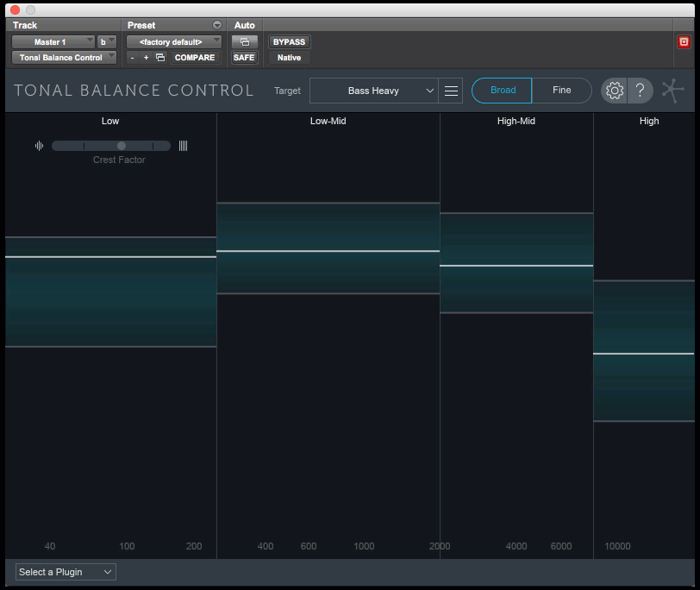
Task: Click the red target icon in the plugin header
Action: 684,42
